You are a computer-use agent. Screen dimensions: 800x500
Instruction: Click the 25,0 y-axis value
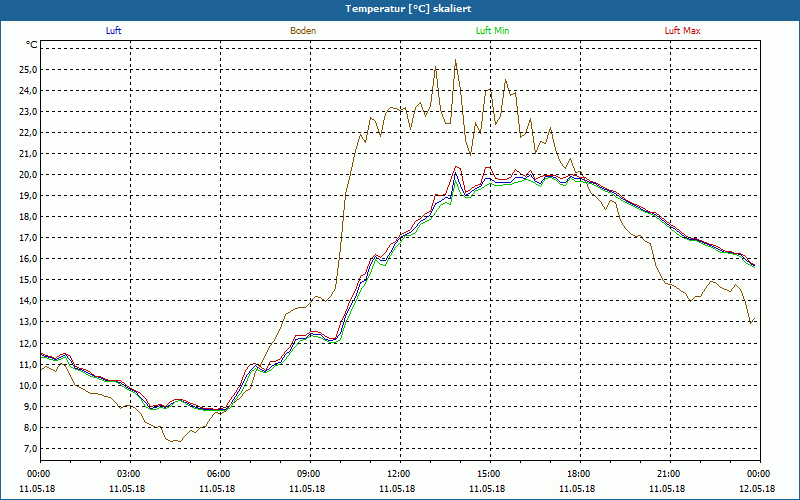pyautogui.click(x=28, y=69)
